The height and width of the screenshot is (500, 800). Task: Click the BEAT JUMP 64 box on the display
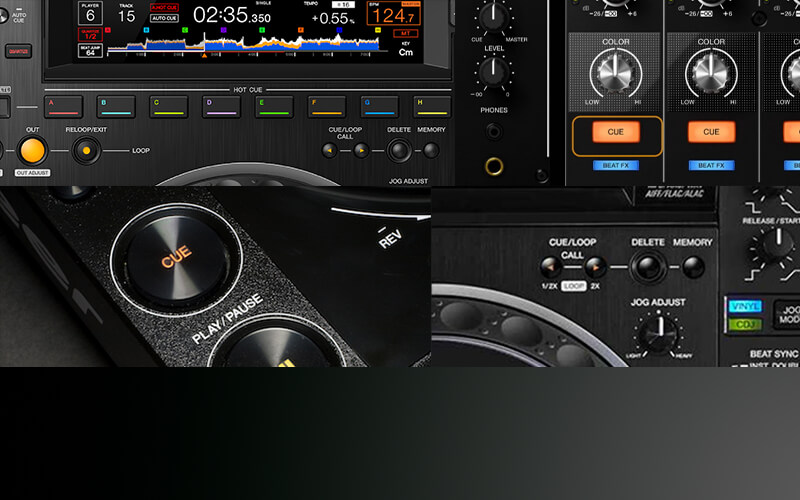(x=90, y=50)
